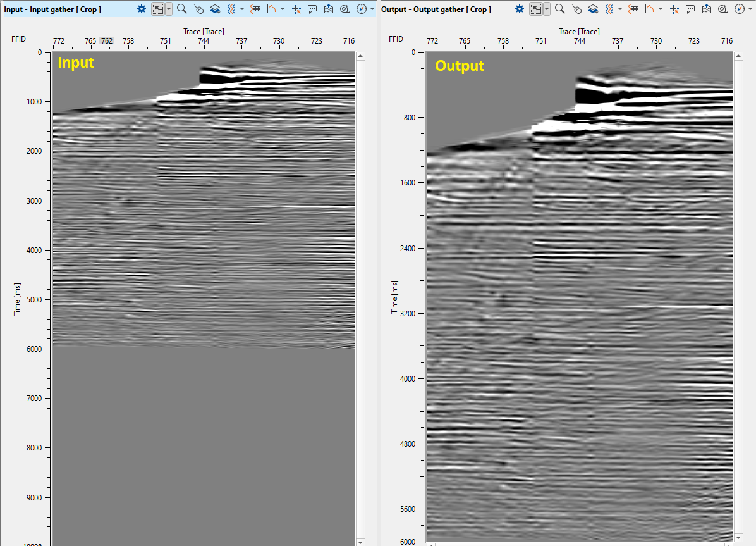Click export image icon in Input panel

click(x=328, y=9)
